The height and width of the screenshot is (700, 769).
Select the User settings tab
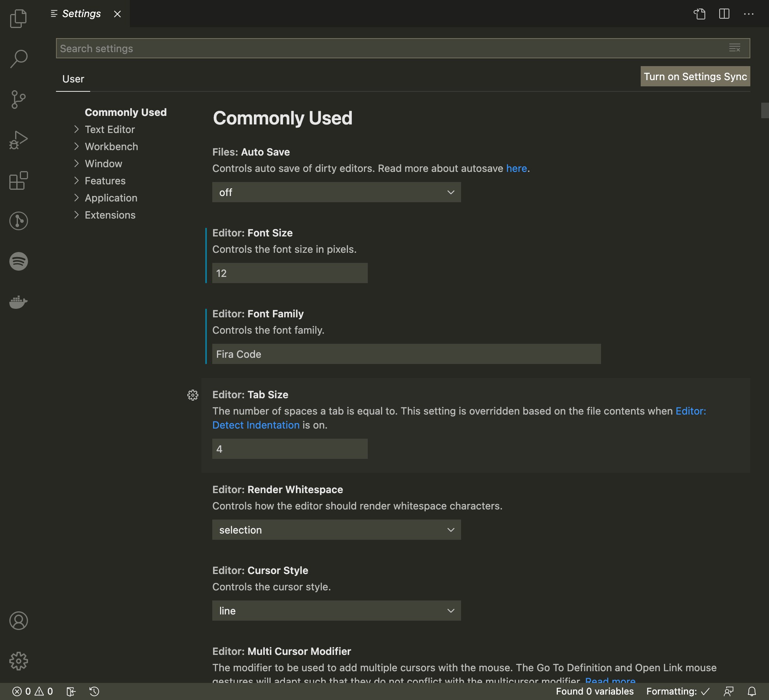73,79
